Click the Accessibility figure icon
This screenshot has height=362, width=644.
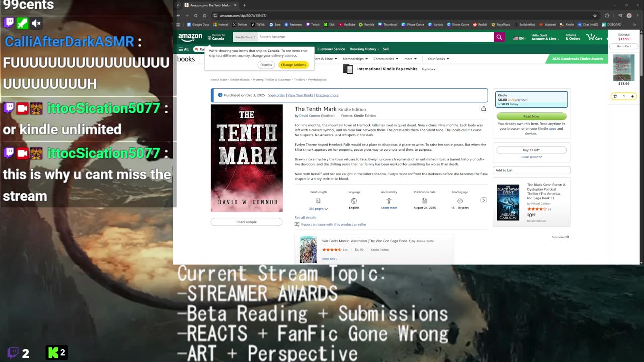coord(389,201)
